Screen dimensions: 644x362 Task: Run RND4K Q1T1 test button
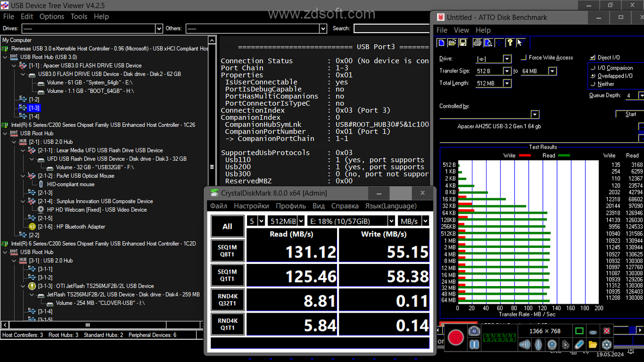[x=227, y=325]
